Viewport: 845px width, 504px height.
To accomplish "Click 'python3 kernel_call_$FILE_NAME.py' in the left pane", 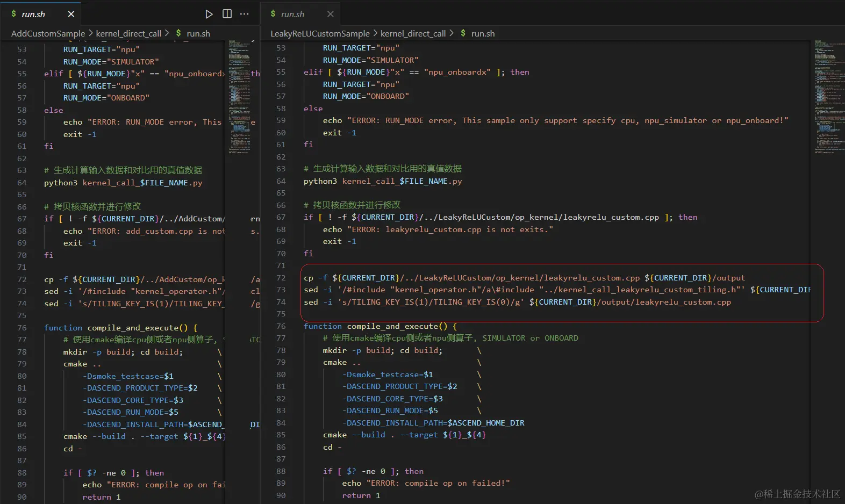I will 123,183.
